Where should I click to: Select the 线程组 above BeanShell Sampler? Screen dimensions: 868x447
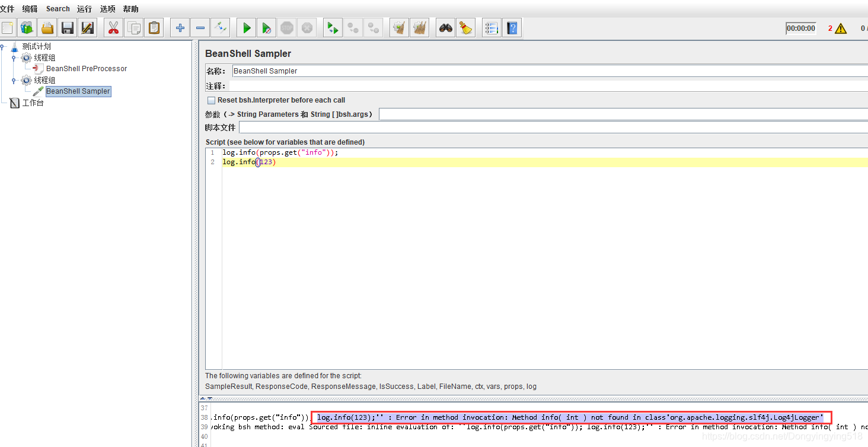(44, 80)
